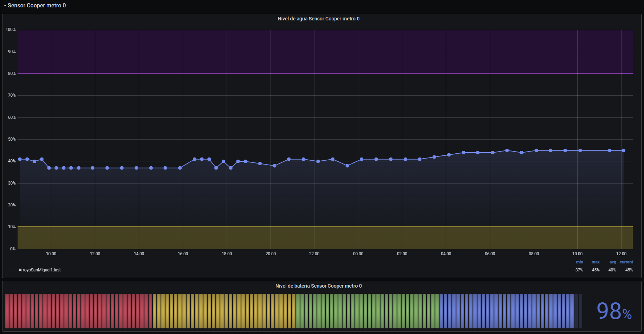644x334 pixels.
Task: Sort legend by the avg column header
Action: click(612, 262)
